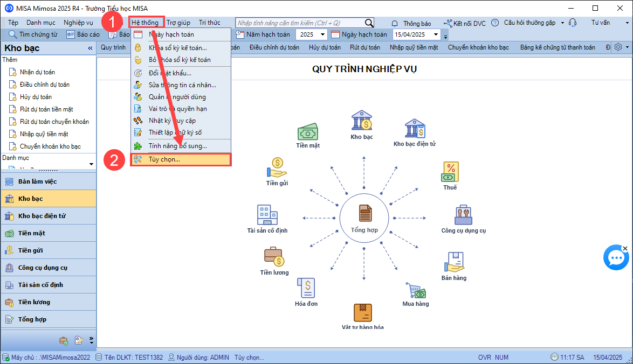
Task: Open Công cụ dụng cụ toolbox icon
Action: pos(464,215)
